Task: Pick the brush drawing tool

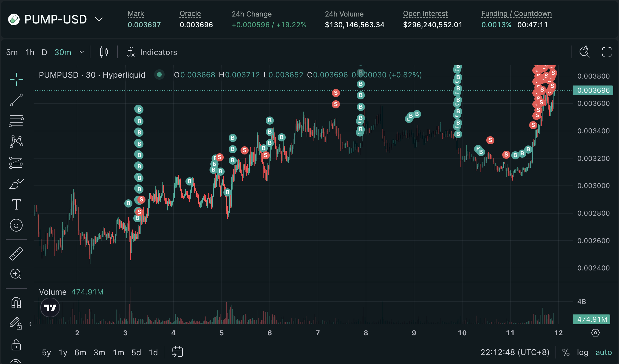Action: 16,183
